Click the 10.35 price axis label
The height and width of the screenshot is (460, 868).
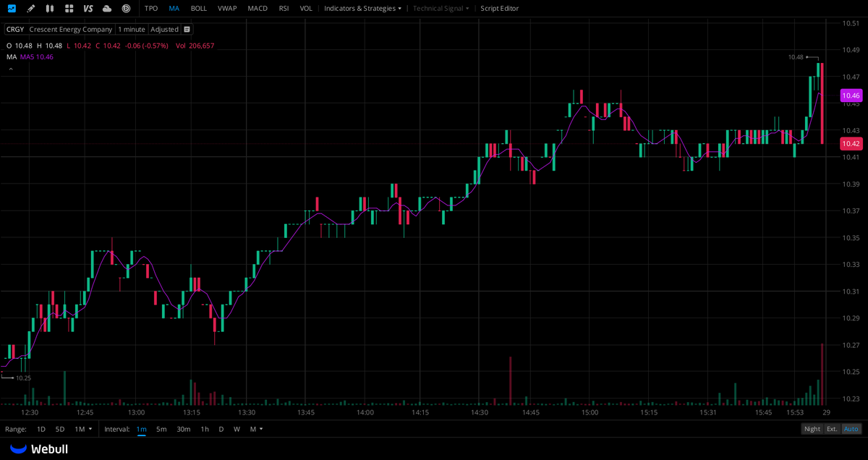click(851, 237)
